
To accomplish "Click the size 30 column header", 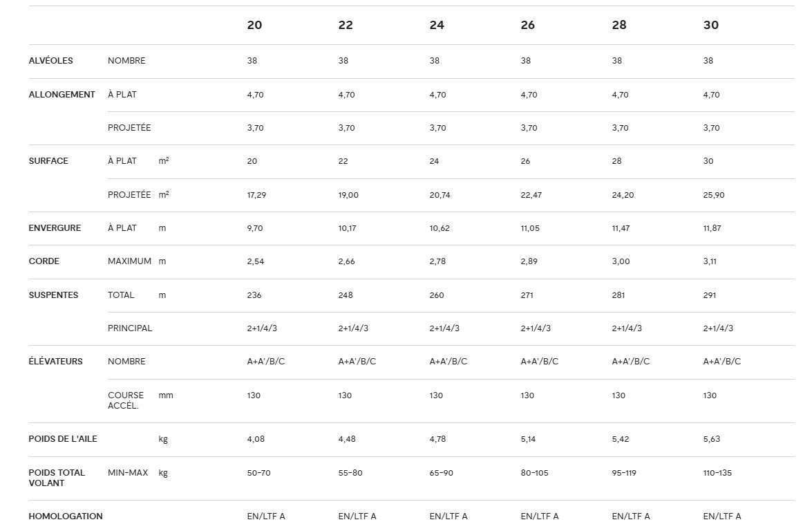I will point(710,26).
